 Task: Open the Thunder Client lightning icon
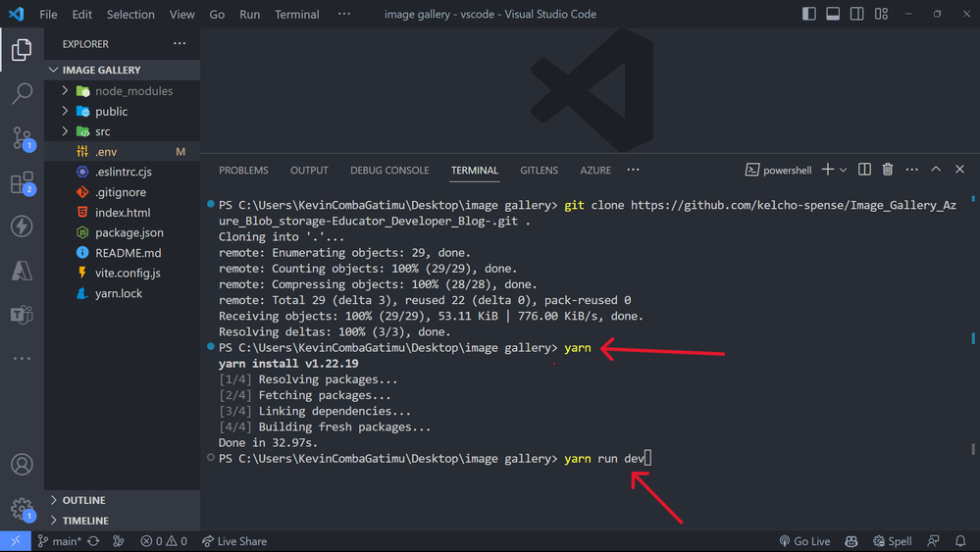click(x=22, y=226)
